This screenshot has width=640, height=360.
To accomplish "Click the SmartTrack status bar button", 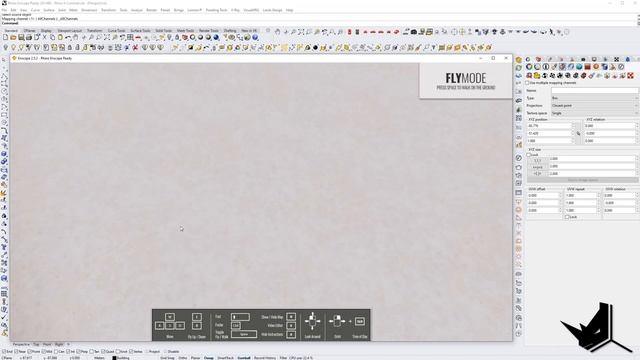I will click(225, 358).
